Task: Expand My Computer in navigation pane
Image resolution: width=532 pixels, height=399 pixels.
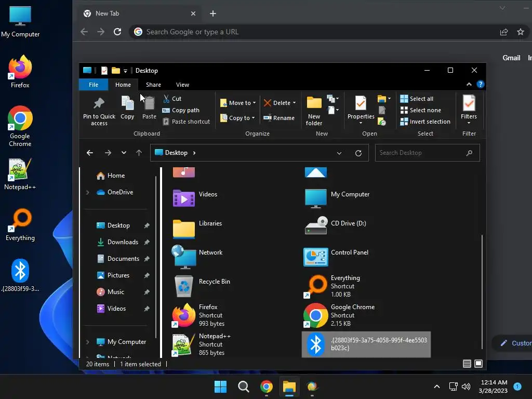Action: [87, 342]
